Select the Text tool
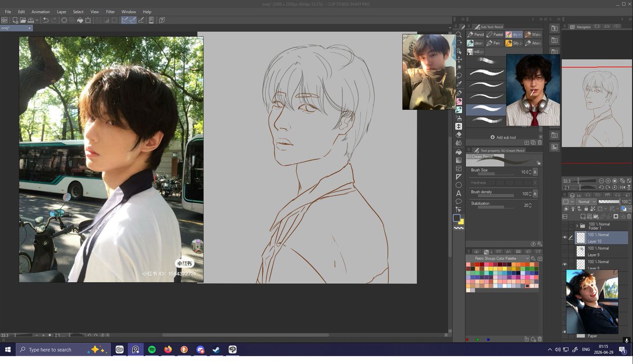 pos(459,193)
